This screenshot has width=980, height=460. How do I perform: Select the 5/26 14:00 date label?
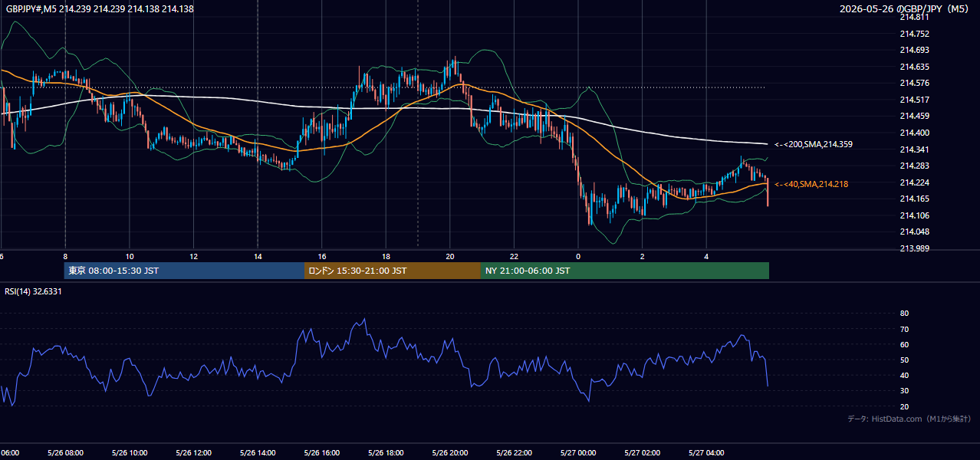[x=258, y=453]
